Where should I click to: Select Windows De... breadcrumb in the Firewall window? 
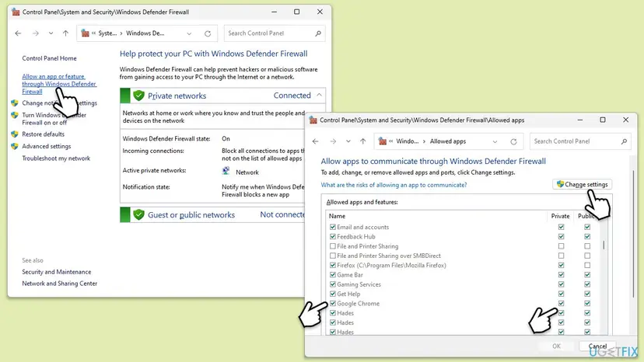(145, 33)
